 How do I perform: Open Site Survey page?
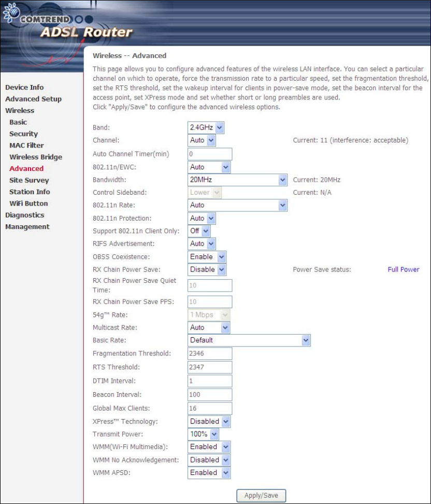(x=29, y=180)
